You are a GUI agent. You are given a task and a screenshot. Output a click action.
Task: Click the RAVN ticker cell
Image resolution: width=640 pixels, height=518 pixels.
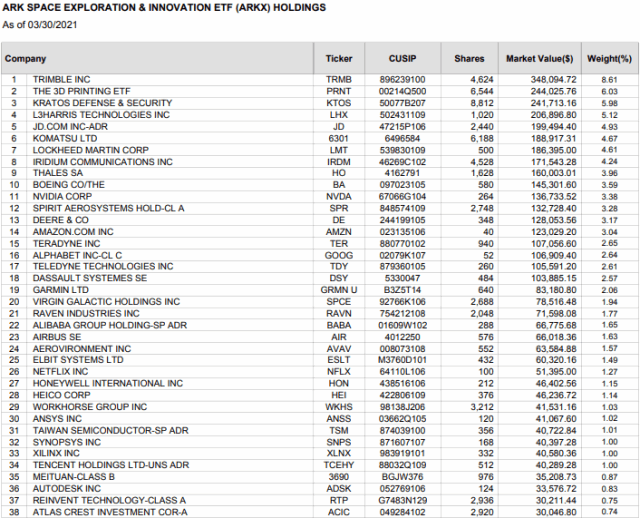[339, 314]
